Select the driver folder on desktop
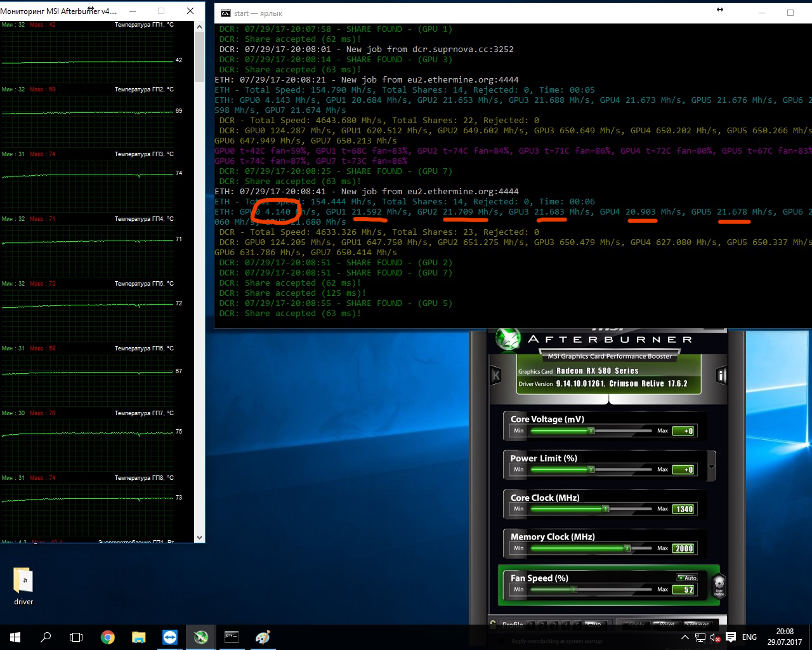The height and width of the screenshot is (650, 812). point(23,585)
